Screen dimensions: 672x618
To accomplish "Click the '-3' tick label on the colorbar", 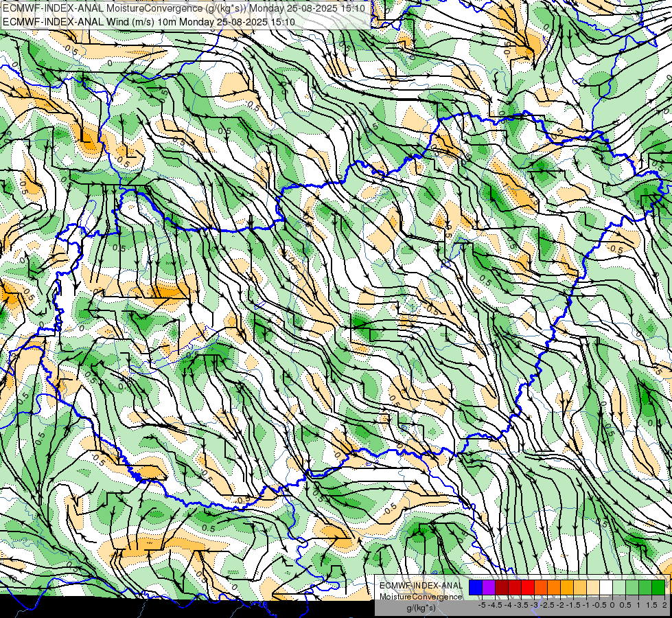I will [x=534, y=605].
